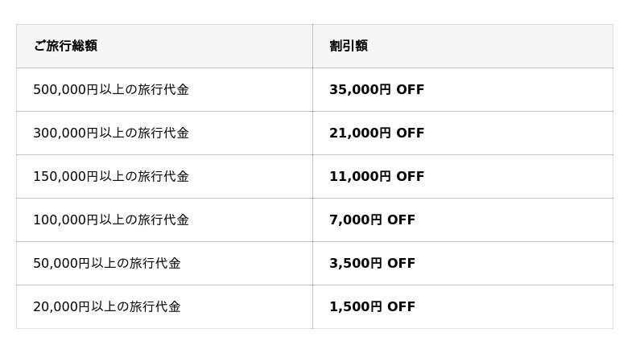
Task: Select the 150,000円以上の旅行代金 cell
Action: 111,177
